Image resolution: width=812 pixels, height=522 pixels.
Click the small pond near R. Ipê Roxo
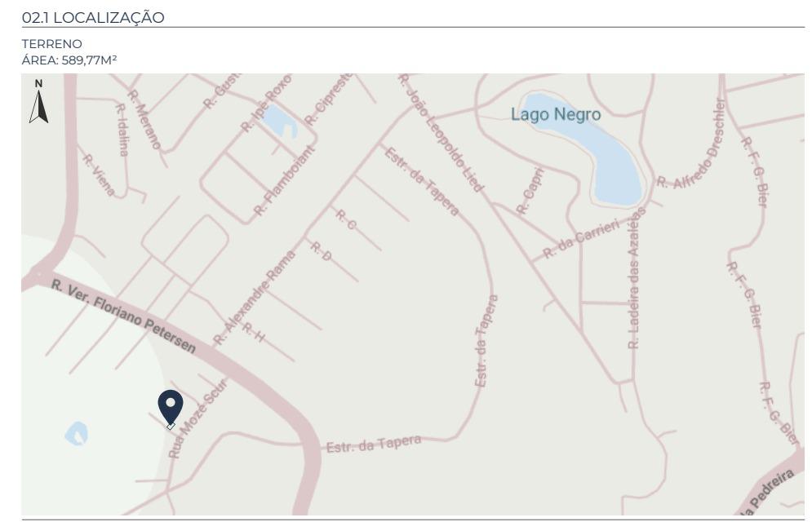pos(282,121)
